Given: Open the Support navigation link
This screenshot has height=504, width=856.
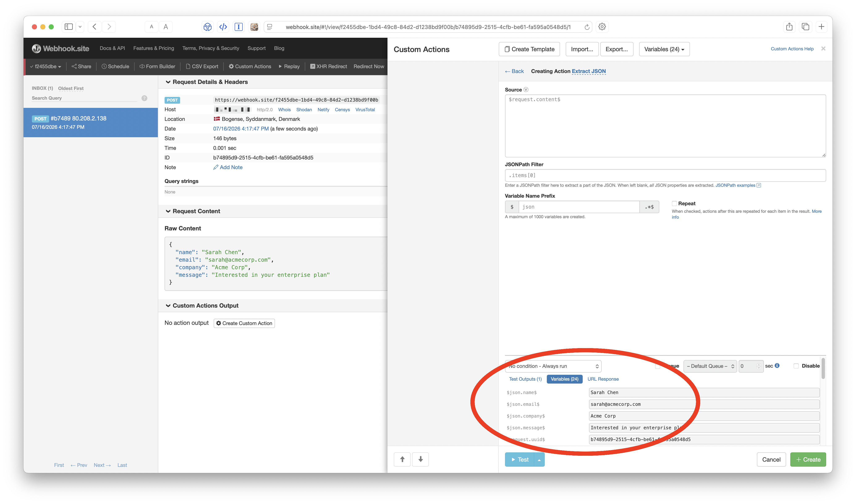Looking at the screenshot, I should click(257, 48).
